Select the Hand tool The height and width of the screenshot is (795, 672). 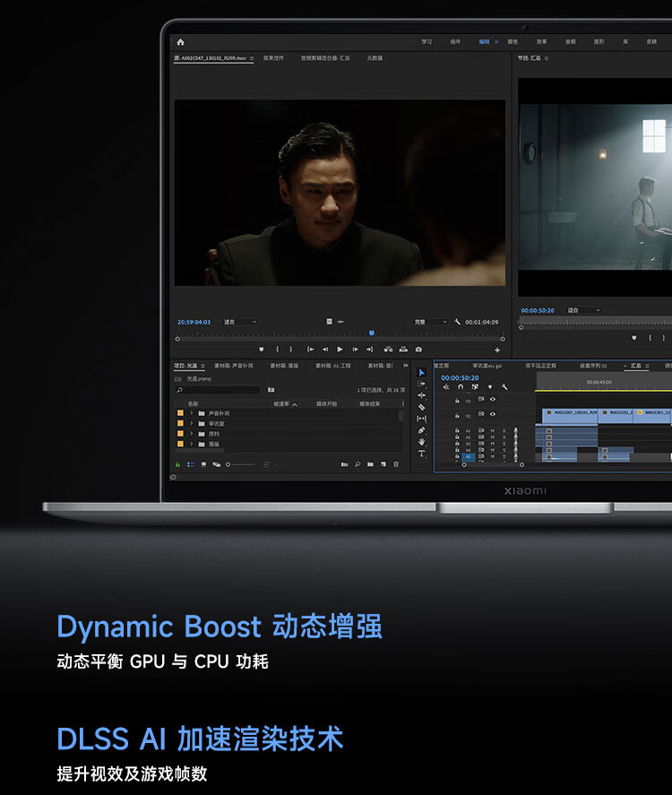(422, 442)
